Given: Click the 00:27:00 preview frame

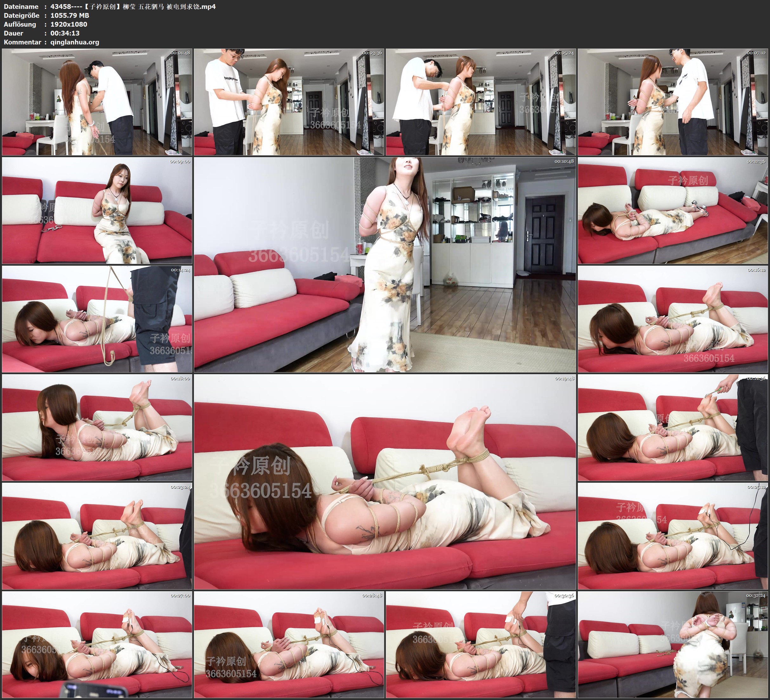Looking at the screenshot, I should 97,644.
